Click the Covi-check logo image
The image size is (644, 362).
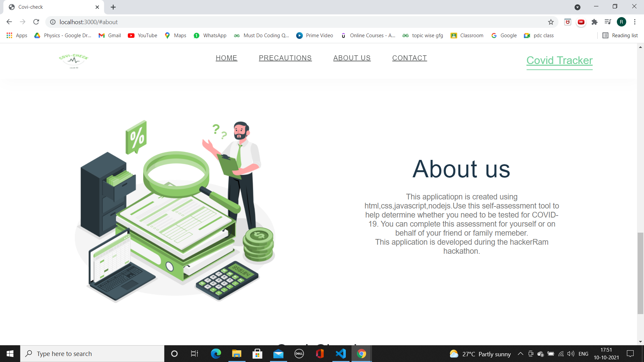click(x=74, y=61)
